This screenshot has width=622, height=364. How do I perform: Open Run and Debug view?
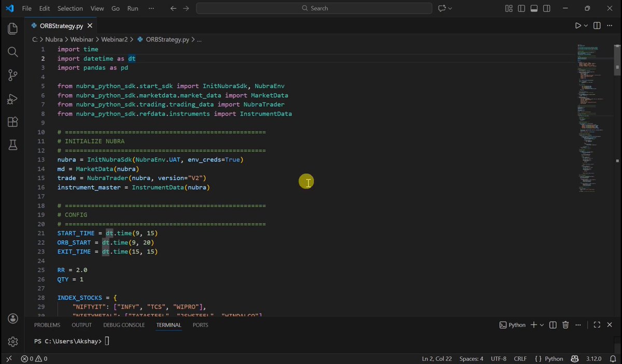click(x=12, y=98)
